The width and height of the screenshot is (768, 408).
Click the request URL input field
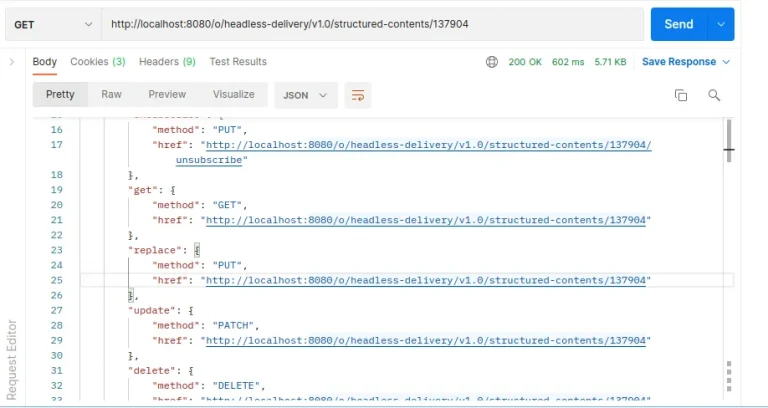[x=372, y=24]
